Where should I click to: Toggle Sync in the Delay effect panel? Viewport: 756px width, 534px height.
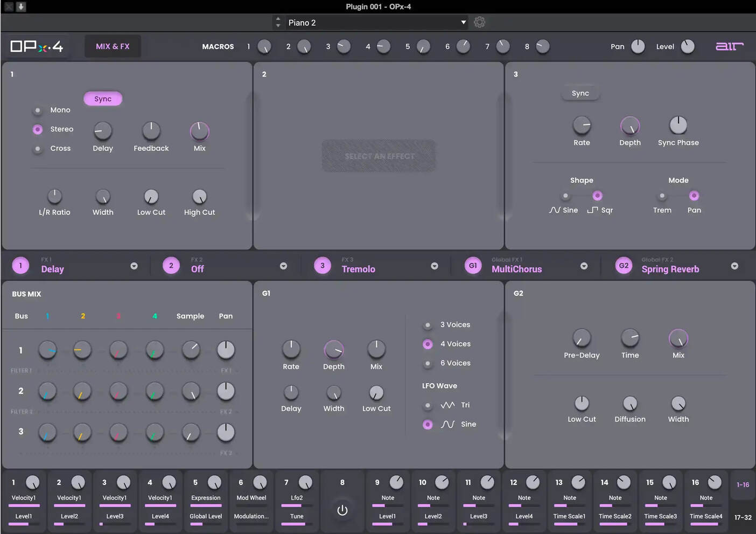(103, 99)
